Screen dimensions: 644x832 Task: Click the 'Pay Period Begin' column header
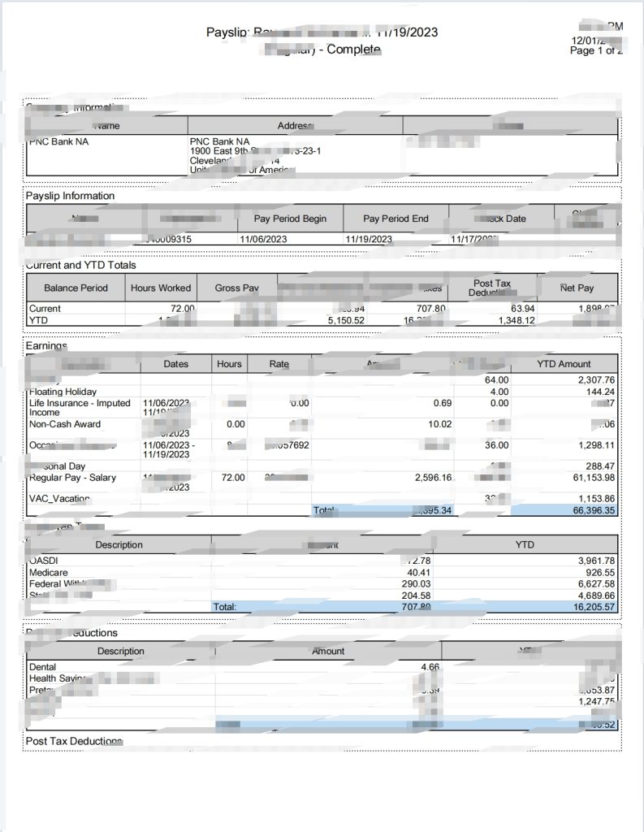pos(290,219)
